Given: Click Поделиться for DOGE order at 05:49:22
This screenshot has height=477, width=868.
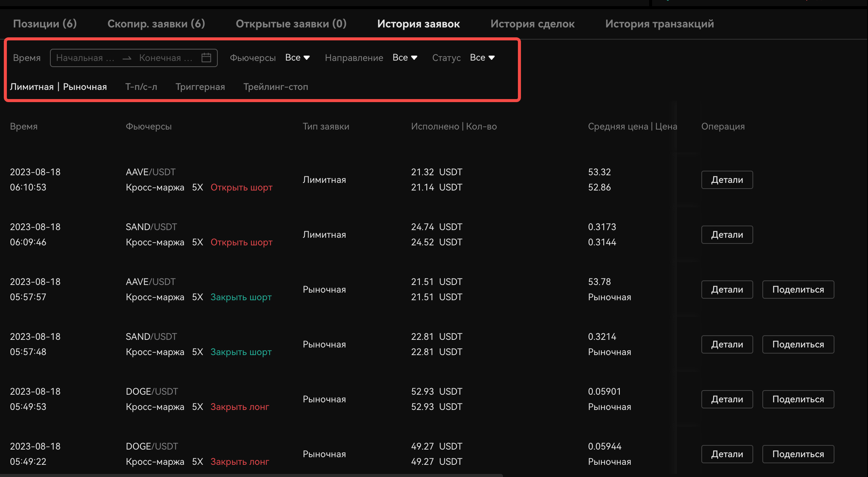Looking at the screenshot, I should click(798, 454).
